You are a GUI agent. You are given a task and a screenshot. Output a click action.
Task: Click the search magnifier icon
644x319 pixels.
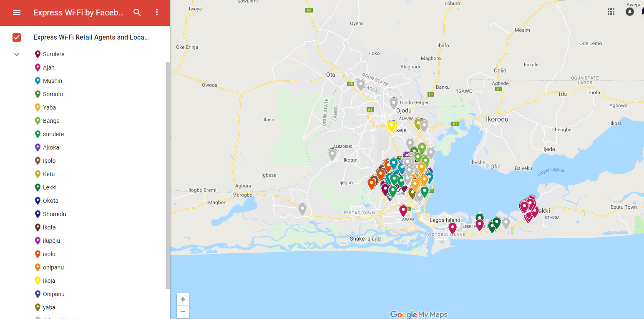137,12
